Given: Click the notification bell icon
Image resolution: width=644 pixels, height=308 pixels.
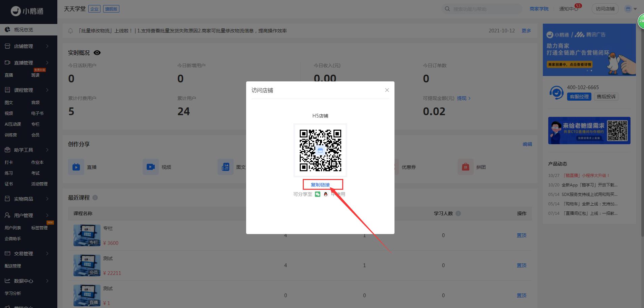Looking at the screenshot, I should 70,31.
